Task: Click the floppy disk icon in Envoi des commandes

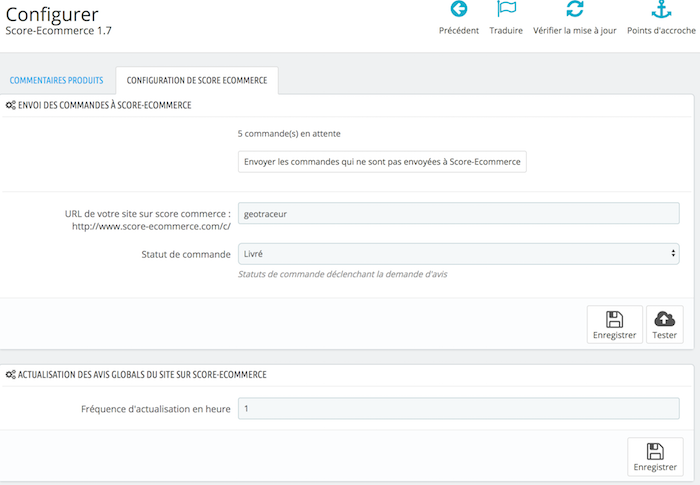Action: pyautogui.click(x=614, y=319)
